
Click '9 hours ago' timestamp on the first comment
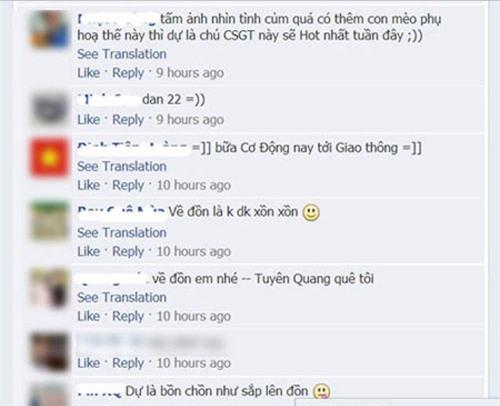click(x=190, y=73)
